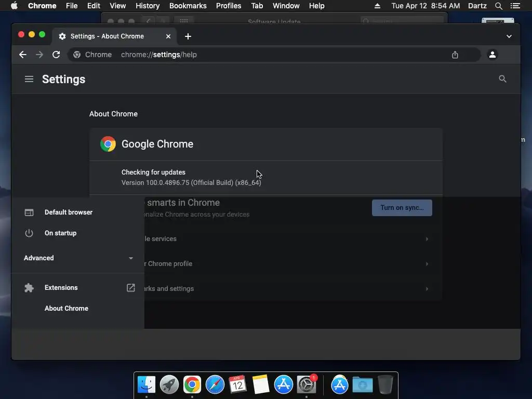Click the Google Chrome logo icon

pyautogui.click(x=108, y=144)
